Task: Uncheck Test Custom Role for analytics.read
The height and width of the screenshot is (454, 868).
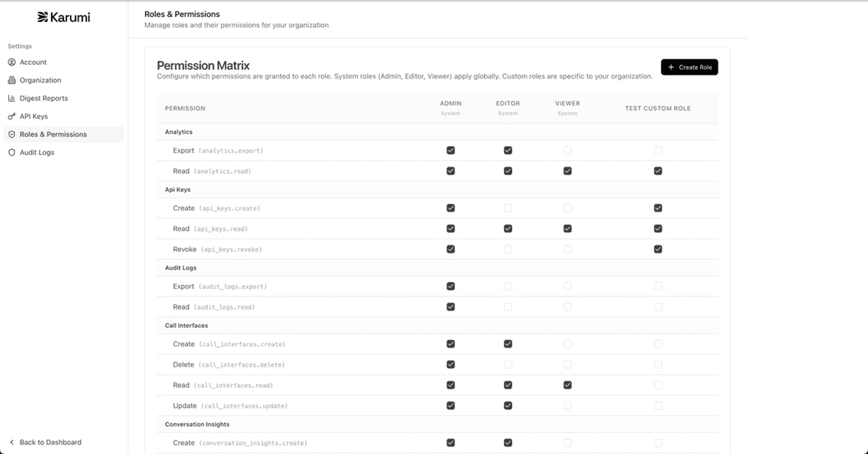Action: coord(658,171)
